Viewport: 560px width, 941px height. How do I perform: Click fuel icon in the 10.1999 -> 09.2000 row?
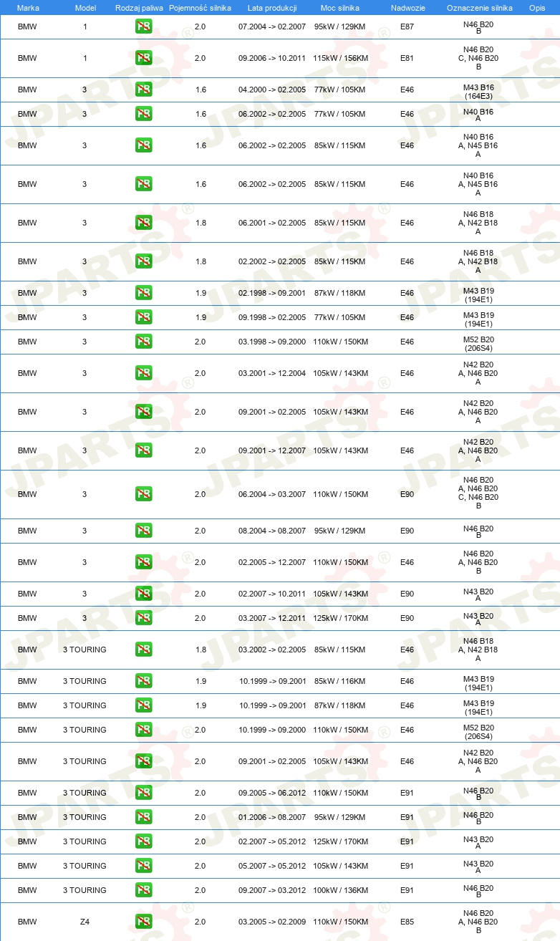click(143, 730)
